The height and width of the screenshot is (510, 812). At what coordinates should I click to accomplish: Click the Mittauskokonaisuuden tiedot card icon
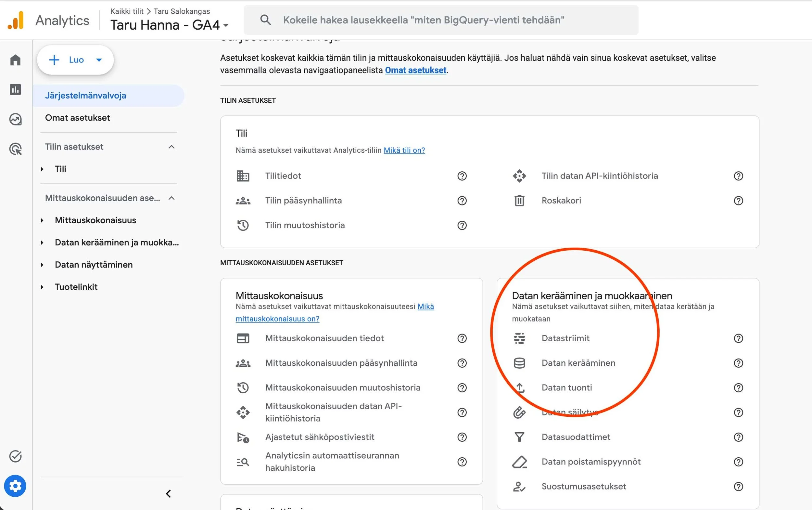[x=243, y=338]
